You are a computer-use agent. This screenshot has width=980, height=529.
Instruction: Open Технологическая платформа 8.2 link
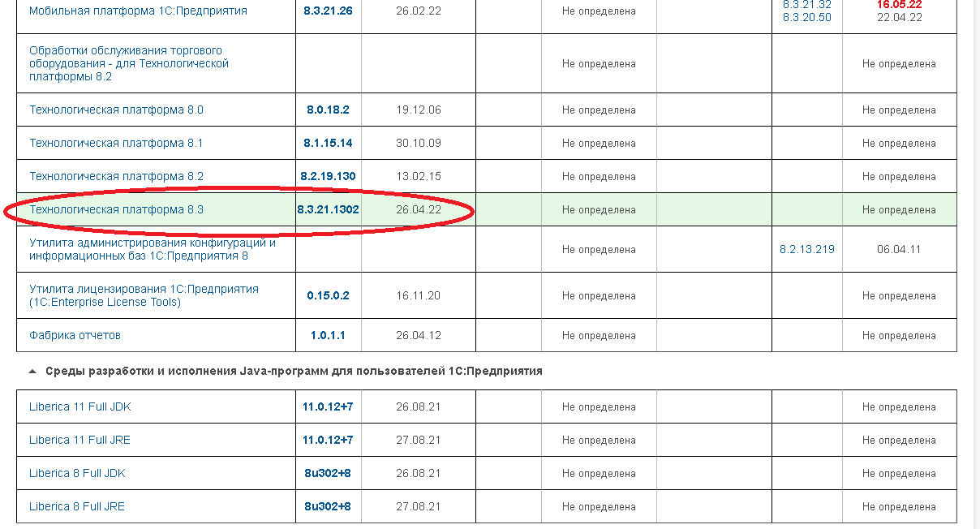click(116, 176)
